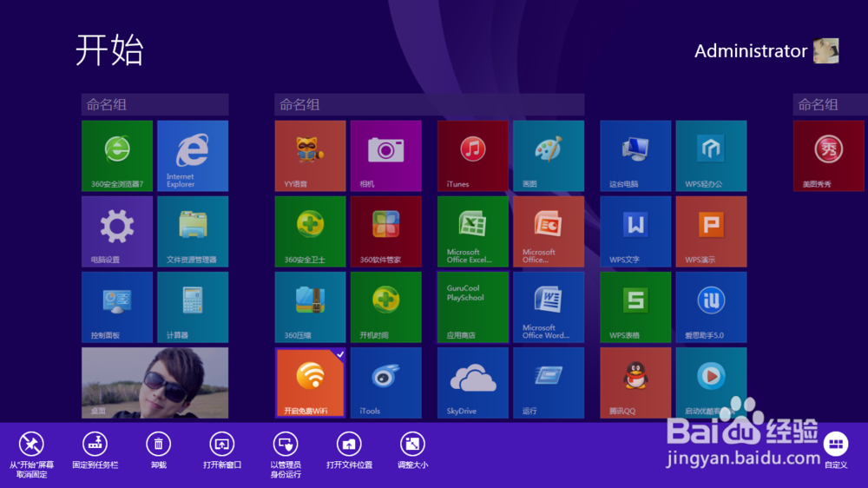The width and height of the screenshot is (868, 488).
Task: Choose 以管理员身份运行 in the app bar
Action: [x=286, y=454]
